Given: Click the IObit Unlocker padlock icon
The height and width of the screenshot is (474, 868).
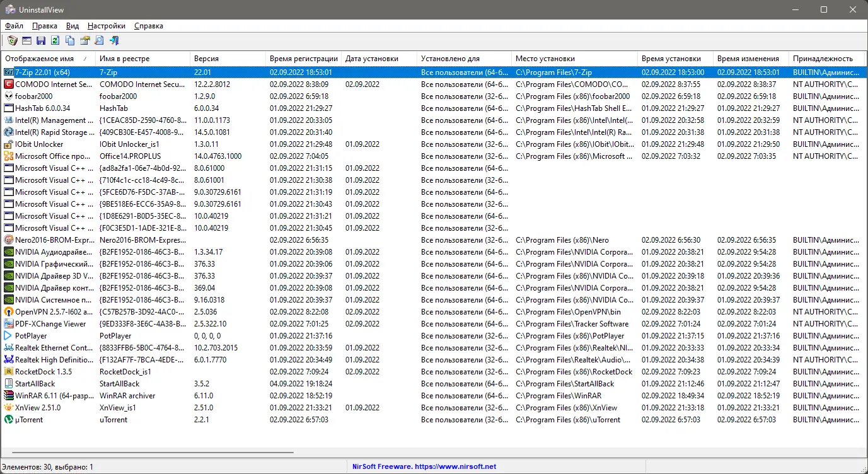Looking at the screenshot, I should pos(9,144).
